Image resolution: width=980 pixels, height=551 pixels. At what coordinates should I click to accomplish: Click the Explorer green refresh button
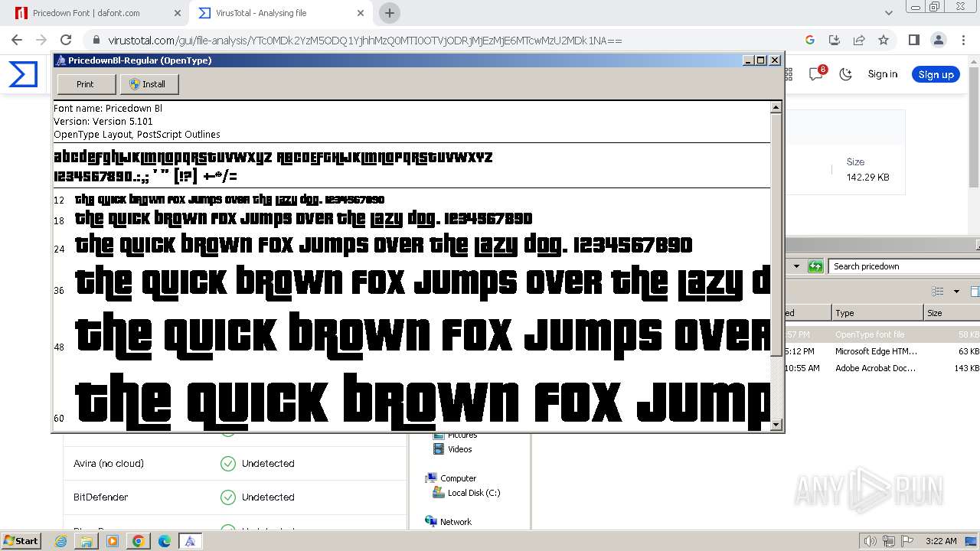tap(815, 266)
